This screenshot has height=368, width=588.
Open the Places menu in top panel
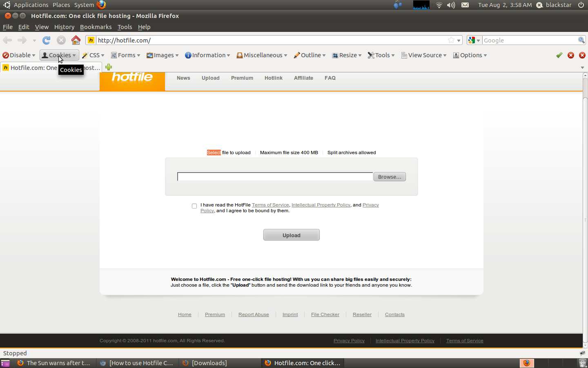61,5
